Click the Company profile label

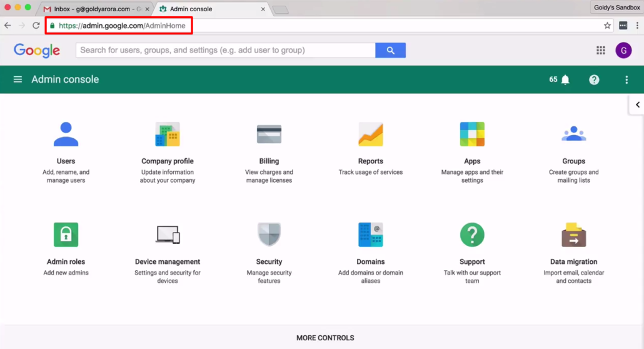(x=168, y=161)
